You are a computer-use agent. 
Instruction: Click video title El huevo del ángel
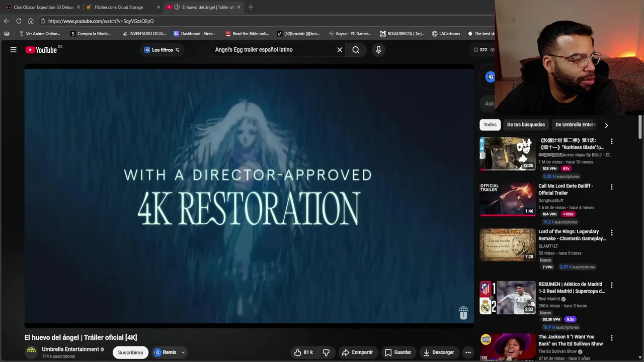coord(80,337)
